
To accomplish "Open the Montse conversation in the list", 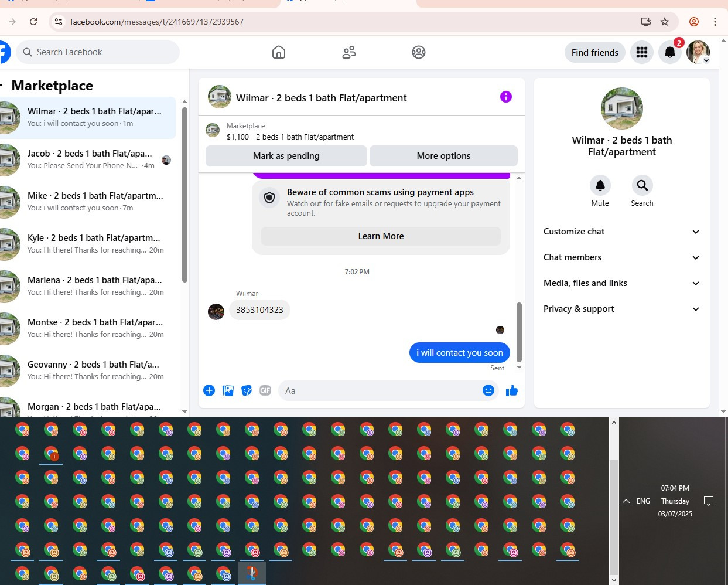I will 88,328.
